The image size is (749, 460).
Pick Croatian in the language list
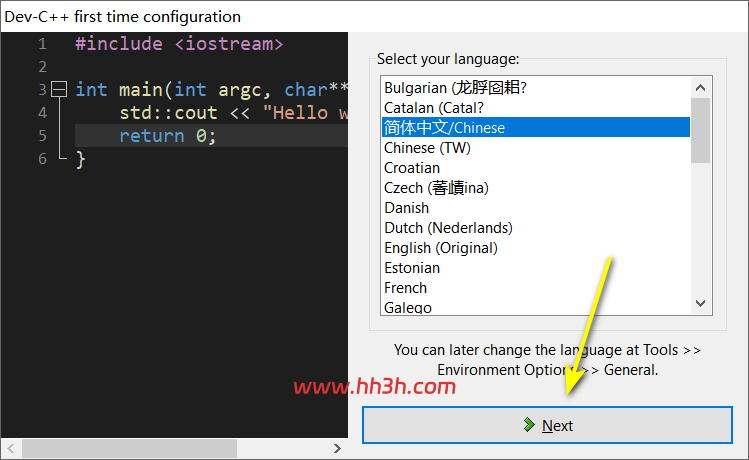(535, 168)
